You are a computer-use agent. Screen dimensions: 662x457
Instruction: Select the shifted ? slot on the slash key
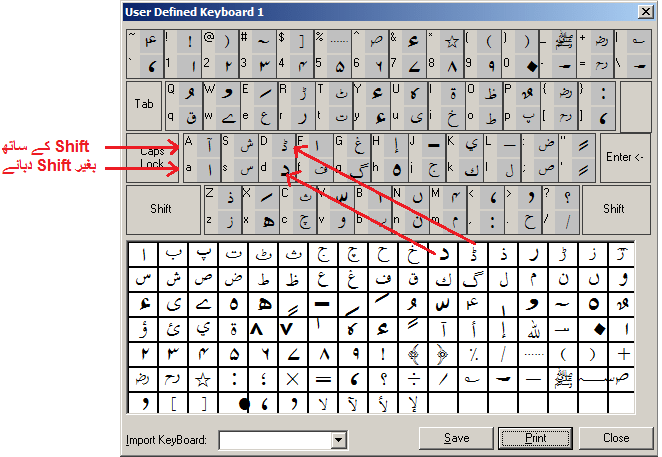click(x=567, y=197)
